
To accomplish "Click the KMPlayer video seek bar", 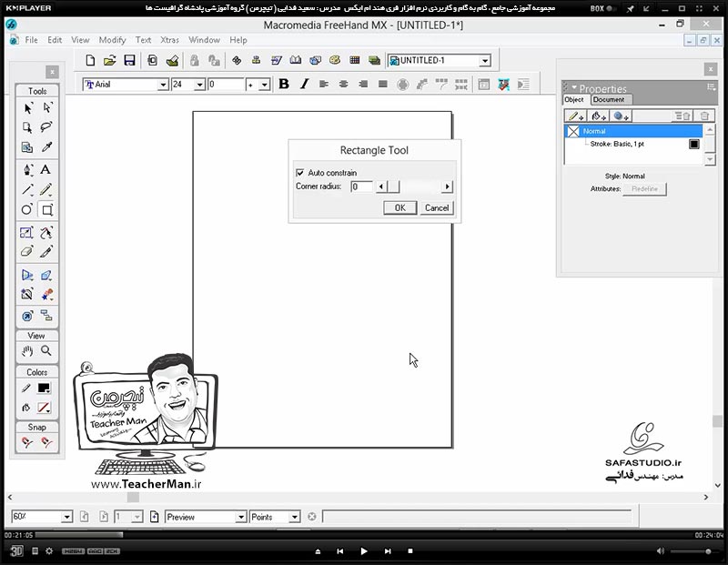I will tap(365, 535).
